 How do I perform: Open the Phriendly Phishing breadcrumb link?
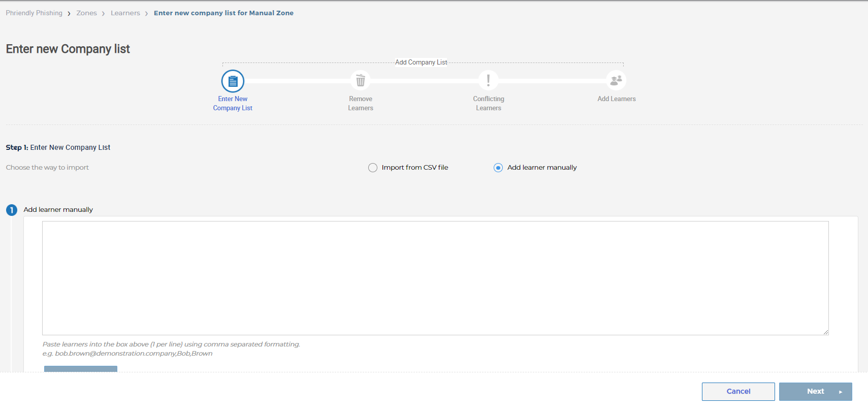[34, 13]
